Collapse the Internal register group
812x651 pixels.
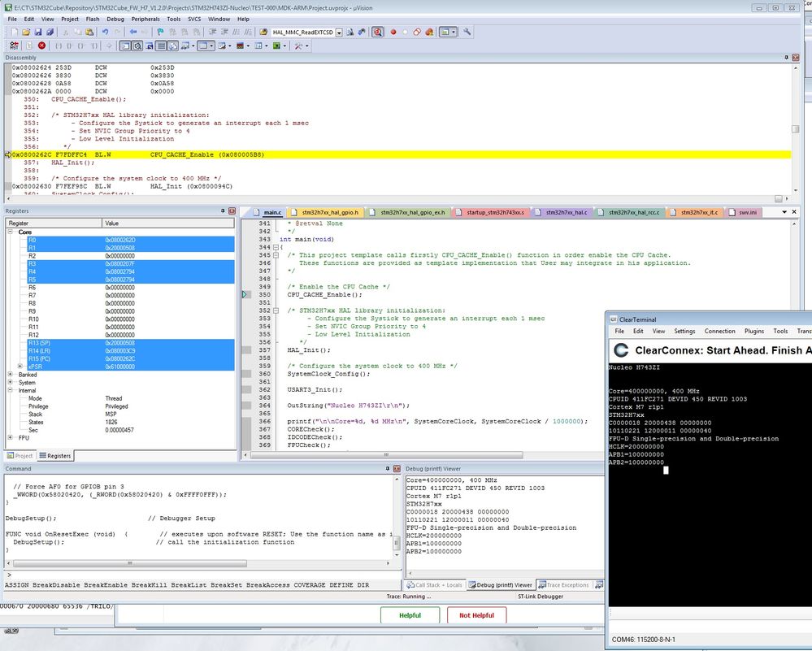pos(10,390)
